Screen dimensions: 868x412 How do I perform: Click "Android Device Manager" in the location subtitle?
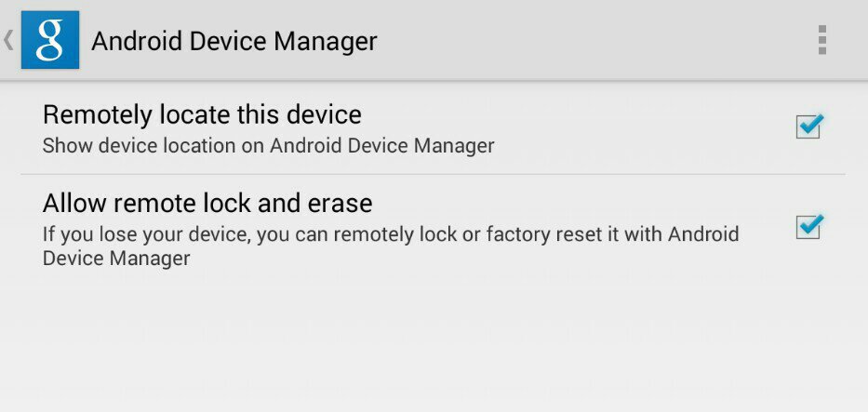[x=382, y=146]
